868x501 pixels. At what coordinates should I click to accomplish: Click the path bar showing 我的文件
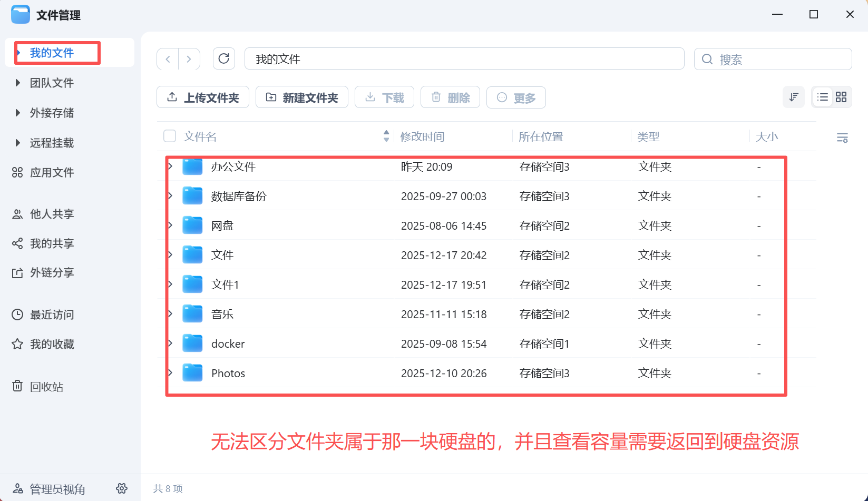click(x=464, y=59)
